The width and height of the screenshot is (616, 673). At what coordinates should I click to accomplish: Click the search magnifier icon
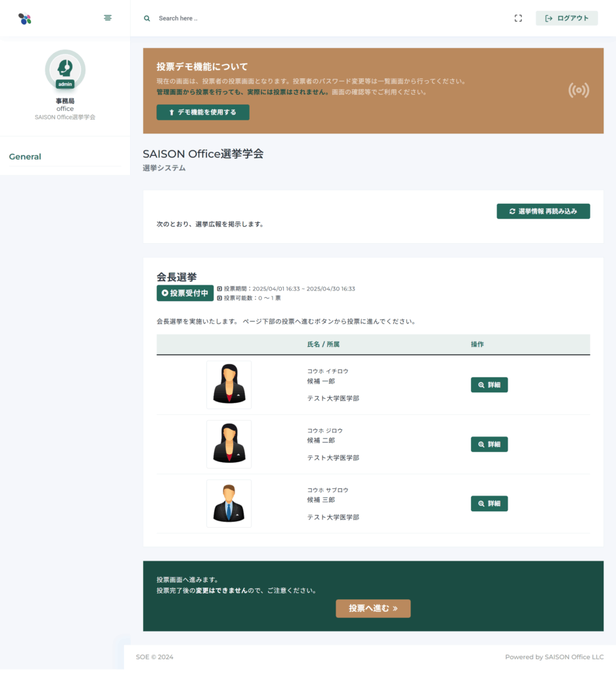click(x=147, y=18)
